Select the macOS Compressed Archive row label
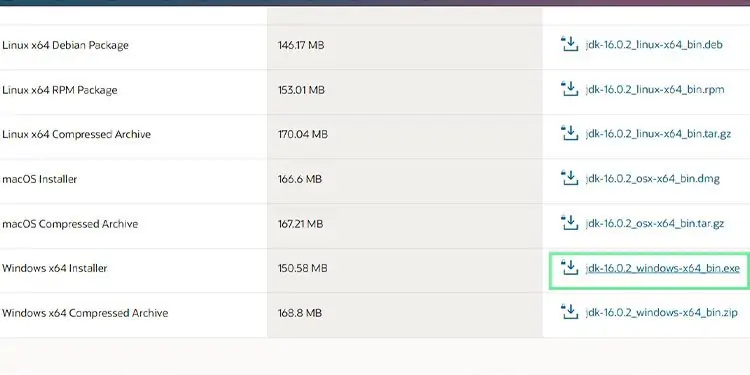This screenshot has height=375, width=750. (70, 224)
